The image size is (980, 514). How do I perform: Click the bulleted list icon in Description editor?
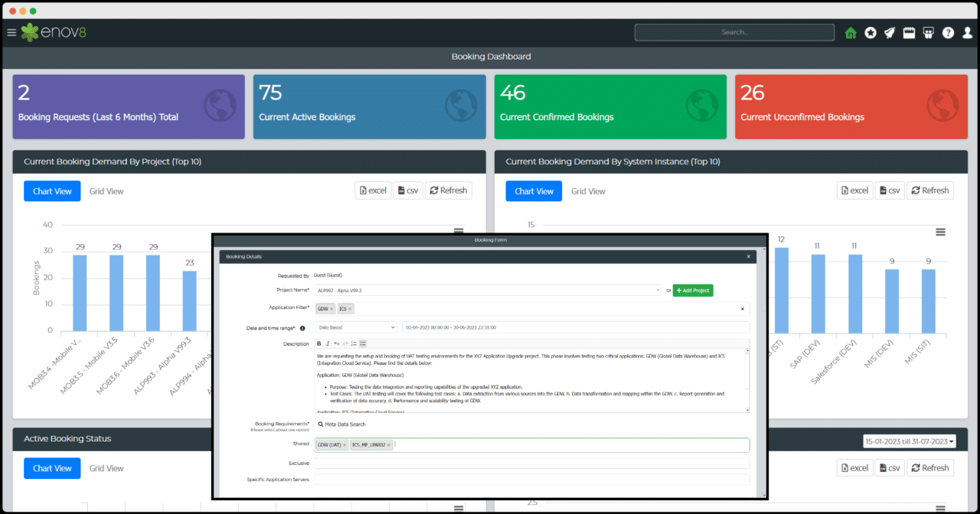click(361, 343)
